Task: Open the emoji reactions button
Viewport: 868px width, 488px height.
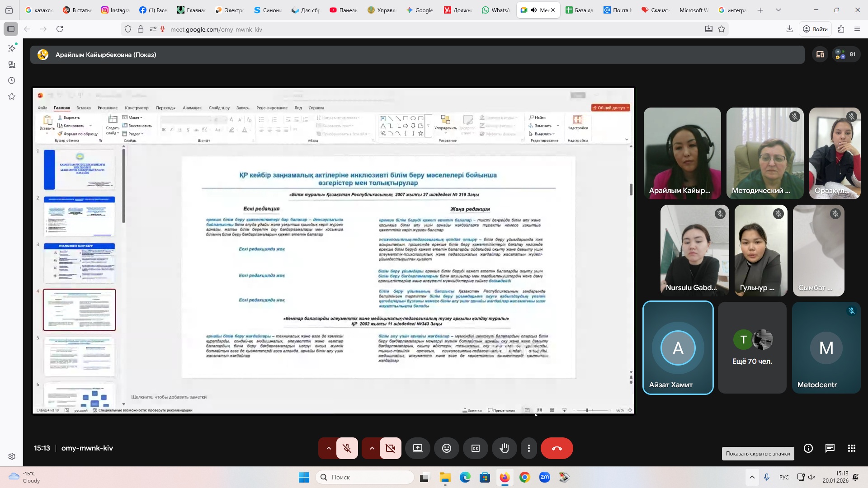Action: [447, 448]
